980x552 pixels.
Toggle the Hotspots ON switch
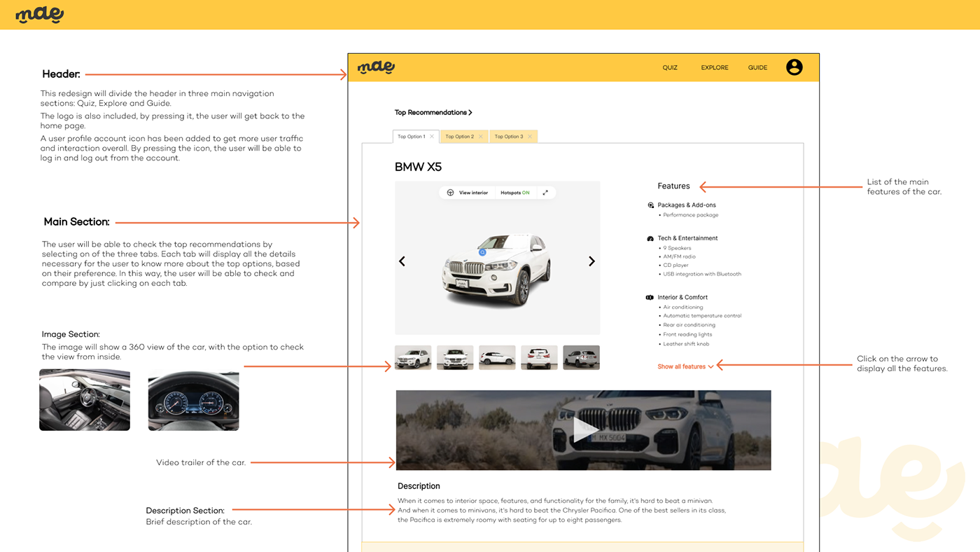click(514, 193)
